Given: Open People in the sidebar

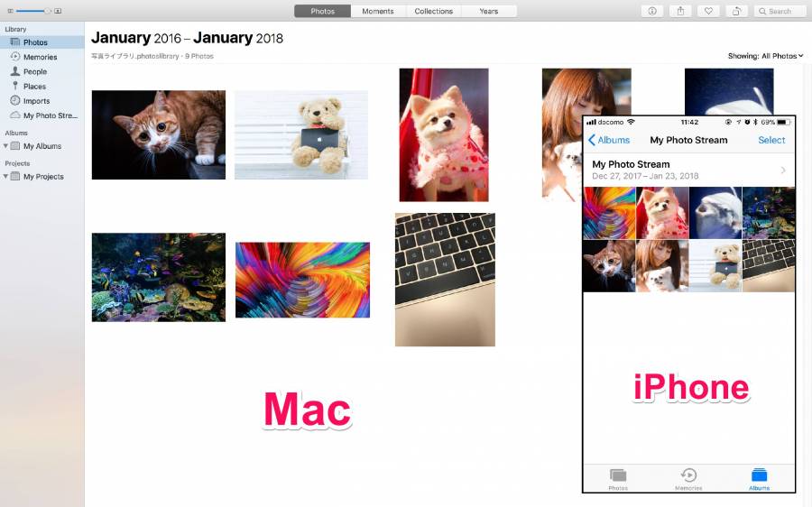Looking at the screenshot, I should (42, 71).
